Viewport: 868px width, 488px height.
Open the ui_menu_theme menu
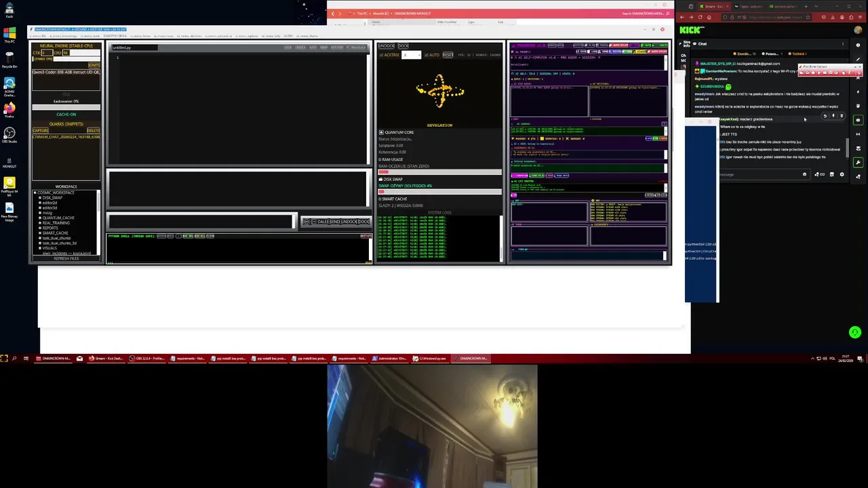click(x=307, y=36)
